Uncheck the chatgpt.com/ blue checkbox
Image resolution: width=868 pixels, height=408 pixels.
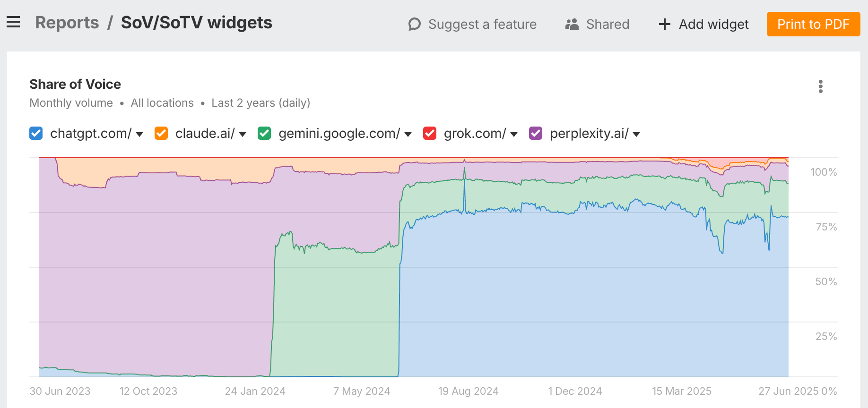pyautogui.click(x=36, y=134)
